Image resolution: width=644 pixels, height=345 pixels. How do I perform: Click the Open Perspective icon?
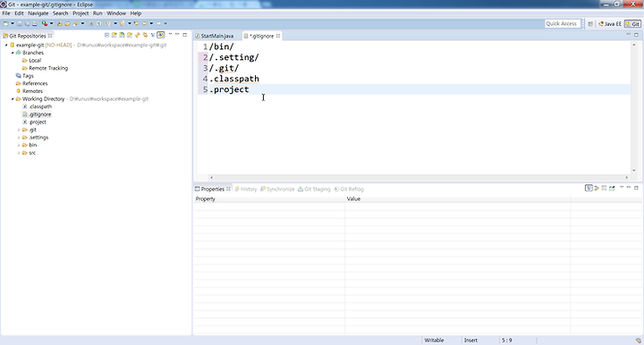(x=590, y=24)
